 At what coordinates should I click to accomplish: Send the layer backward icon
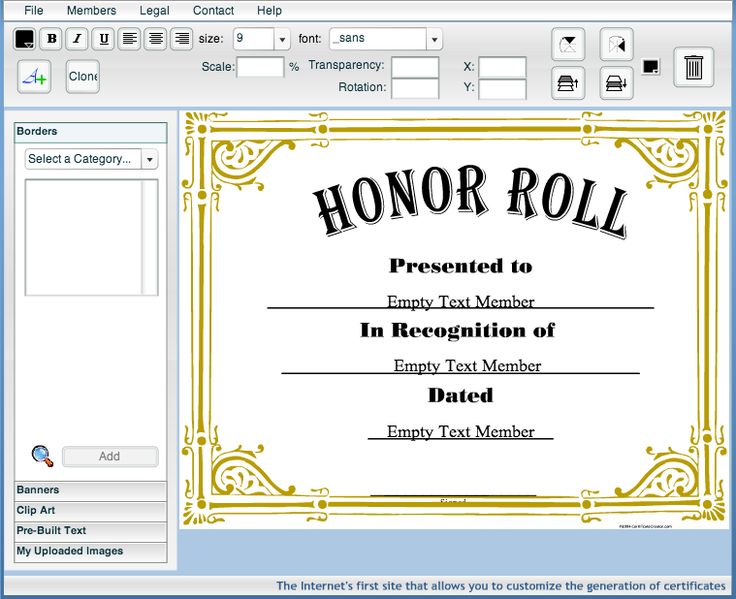[x=617, y=84]
